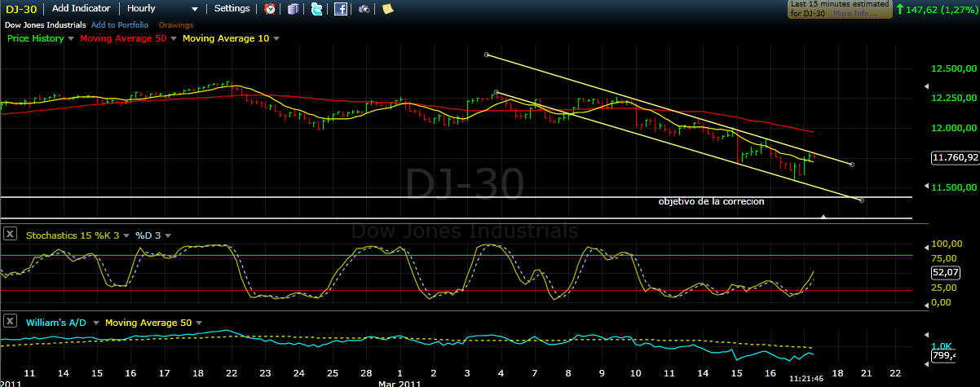Open the data table stack icon
The image size is (980, 387).
pos(294,9)
